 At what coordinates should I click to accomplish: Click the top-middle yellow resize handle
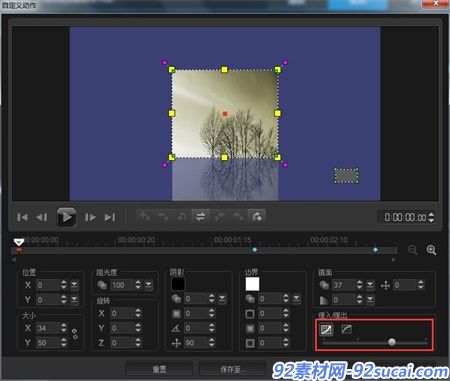click(224, 70)
